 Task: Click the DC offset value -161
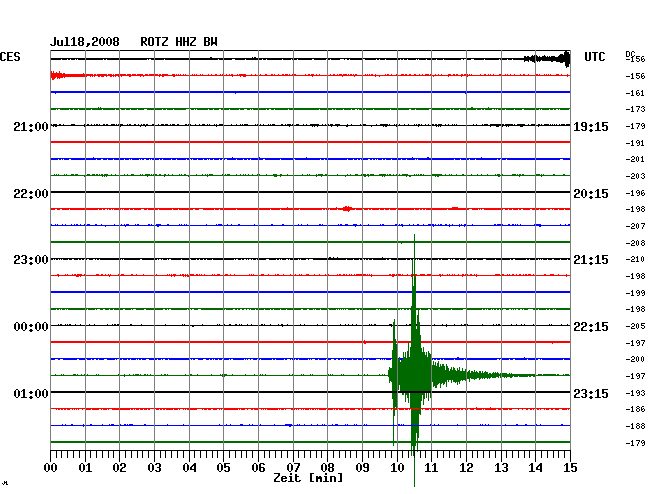(x=635, y=93)
